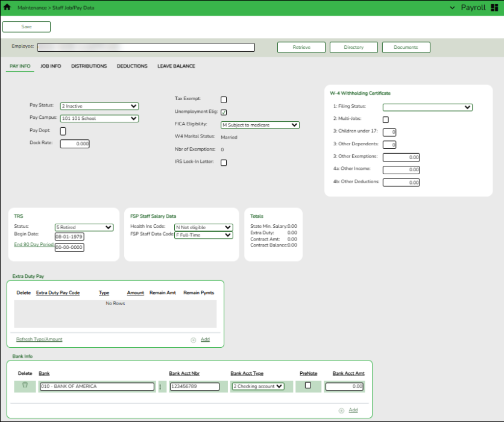Open the FSP Staff Data Code dropdown
The image size is (504, 422).
pyautogui.click(x=203, y=235)
